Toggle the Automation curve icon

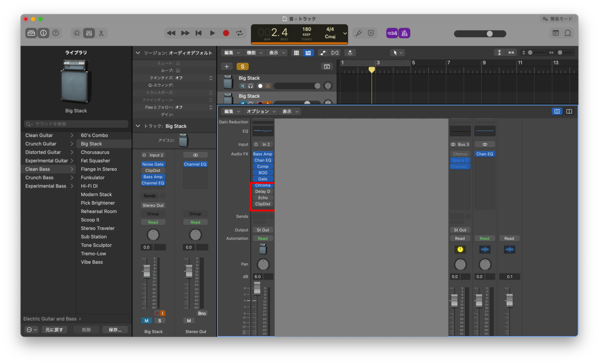pyautogui.click(x=323, y=53)
